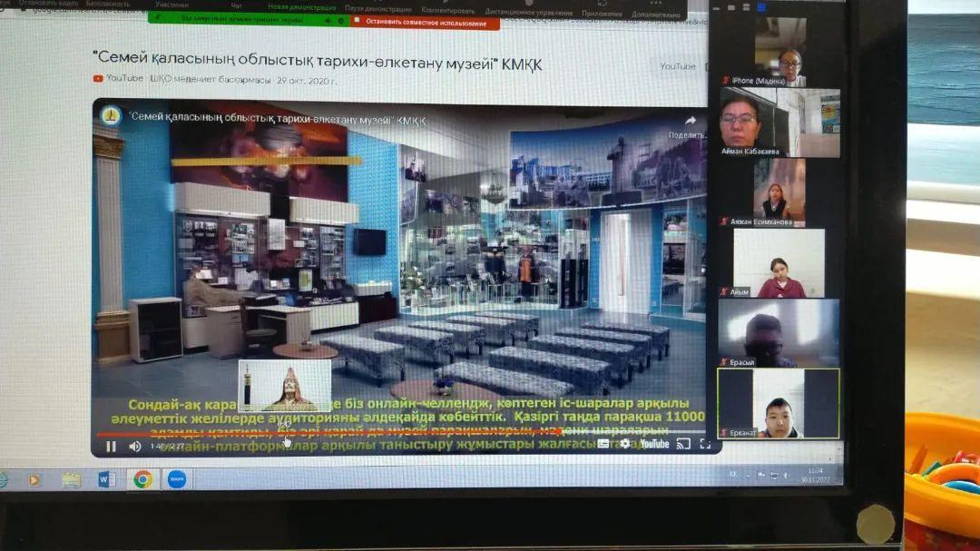This screenshot has height=551, width=980.
Task: Select Аяжан Есимханова's participant video
Action: [779, 192]
